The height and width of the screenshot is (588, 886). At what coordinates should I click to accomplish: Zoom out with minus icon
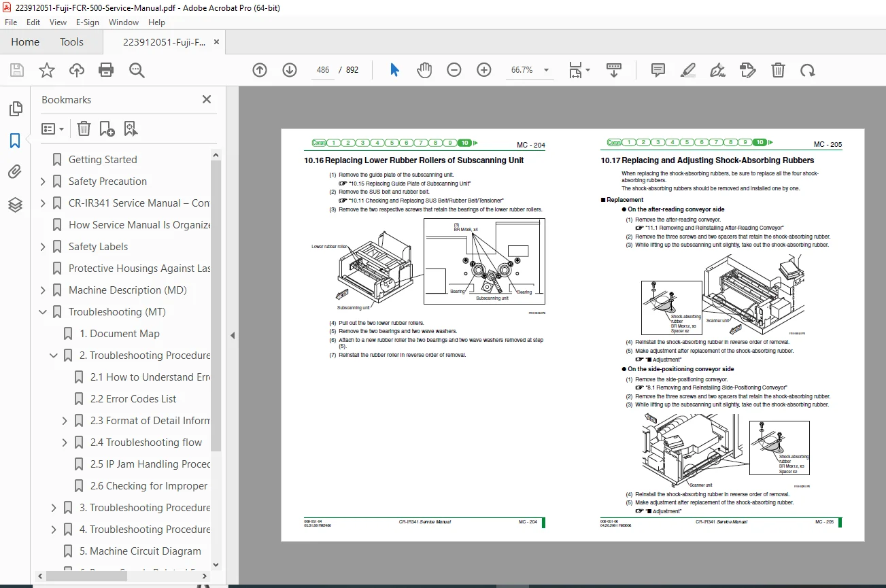point(454,70)
